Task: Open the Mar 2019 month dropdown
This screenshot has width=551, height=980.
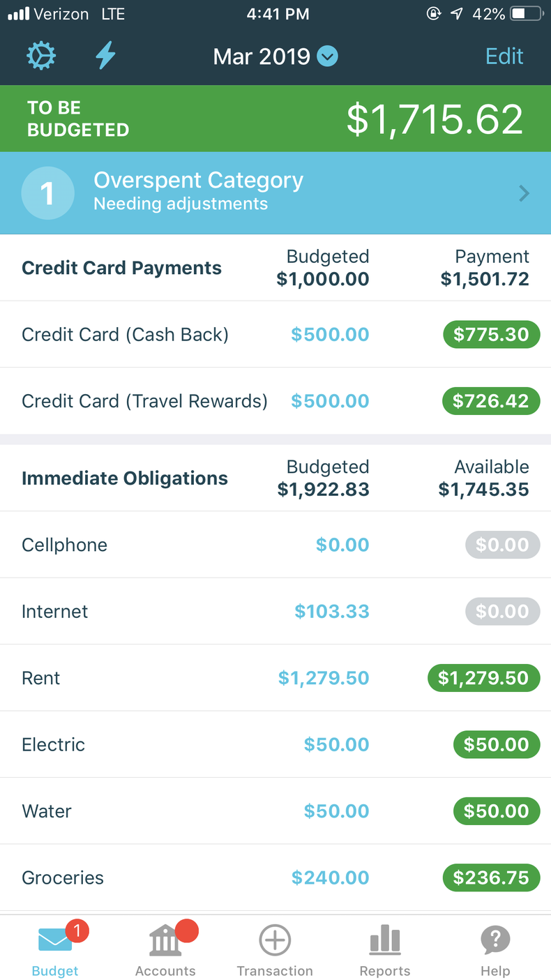Action: (327, 56)
